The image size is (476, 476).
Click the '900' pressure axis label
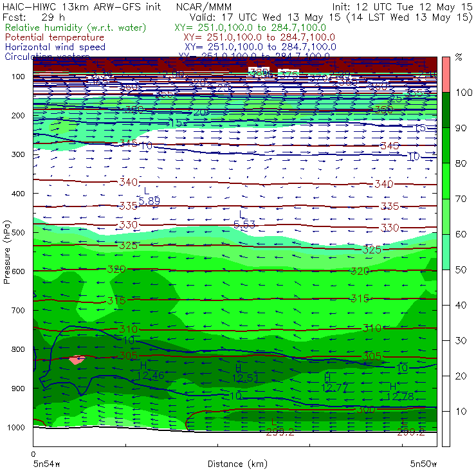coord(18,389)
